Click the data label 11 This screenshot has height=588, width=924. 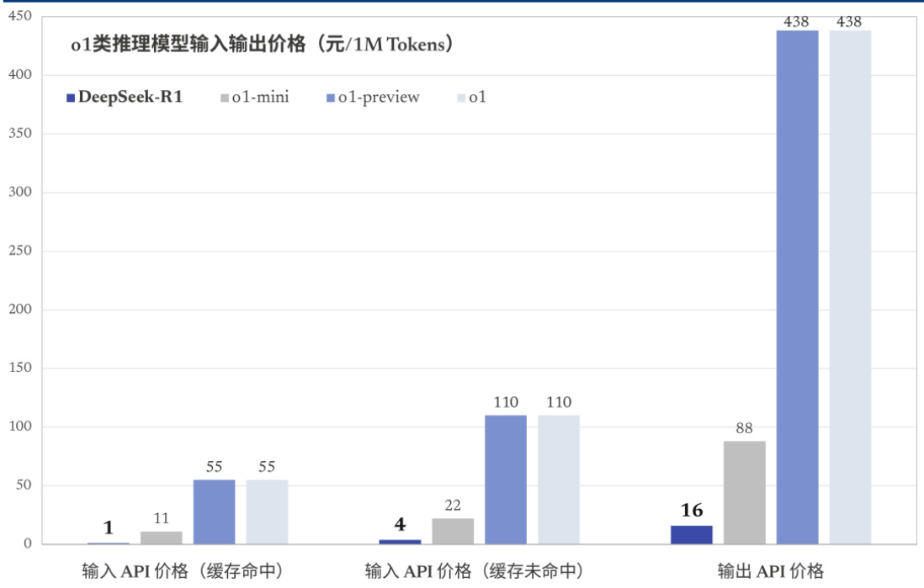click(x=162, y=518)
